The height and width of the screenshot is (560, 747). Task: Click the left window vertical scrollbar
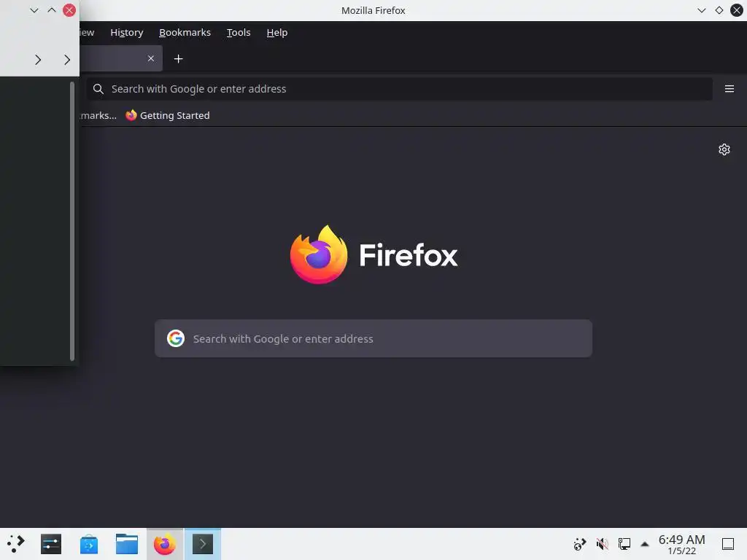click(72, 222)
